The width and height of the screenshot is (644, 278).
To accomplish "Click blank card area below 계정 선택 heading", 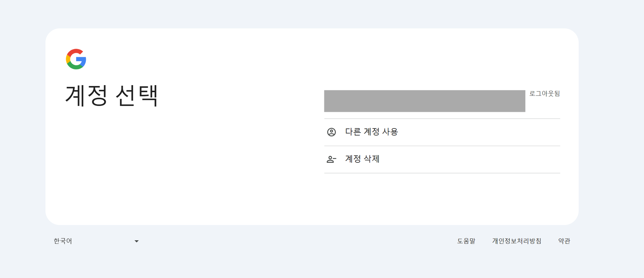I will [157, 163].
